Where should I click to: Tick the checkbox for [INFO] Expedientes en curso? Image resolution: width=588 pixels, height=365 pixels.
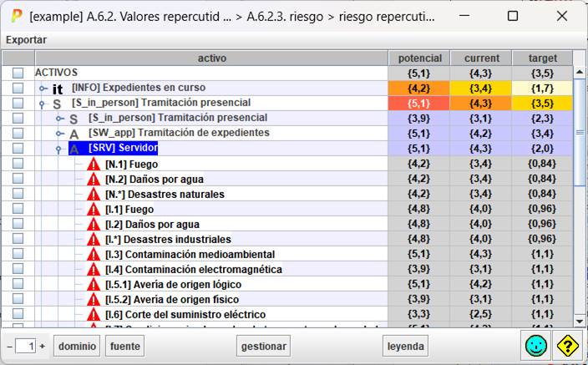18,88
